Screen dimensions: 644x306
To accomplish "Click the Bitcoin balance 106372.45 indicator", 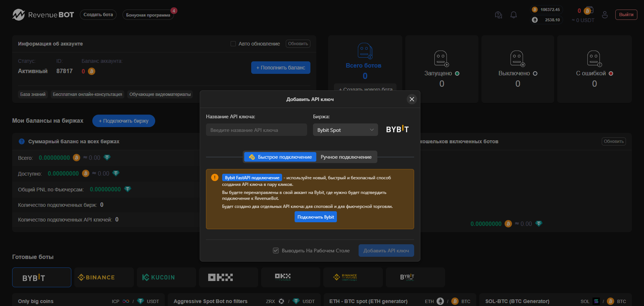I will pos(547,10).
